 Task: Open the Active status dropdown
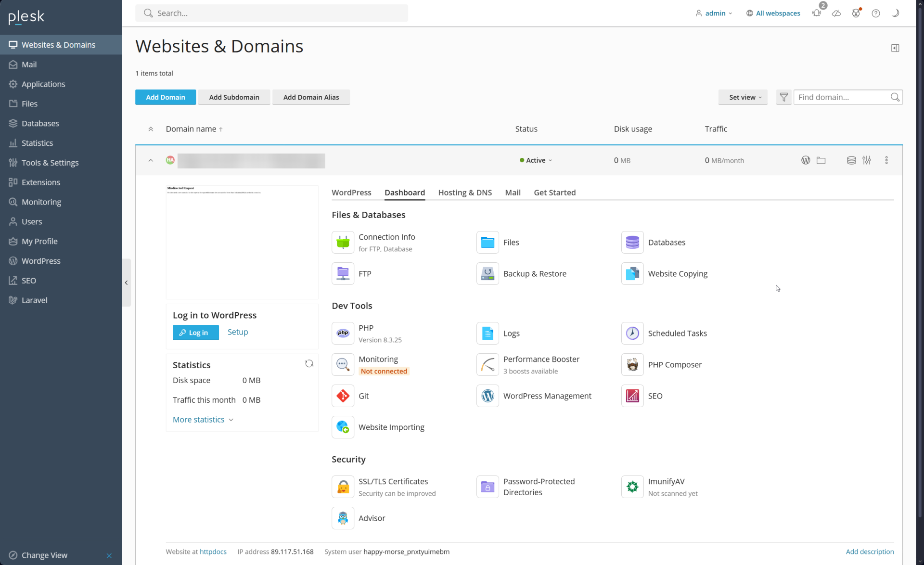pyautogui.click(x=536, y=160)
